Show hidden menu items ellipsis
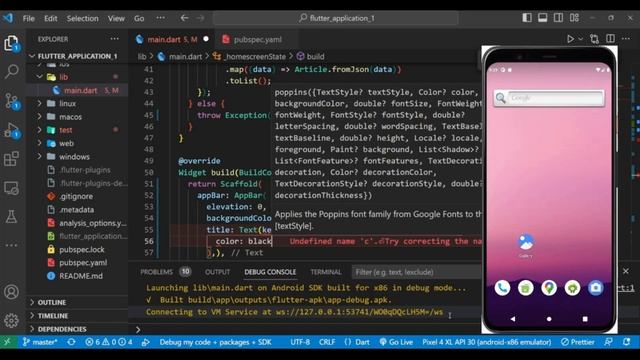The width and height of the screenshot is (640, 360). pyautogui.click(x=160, y=18)
